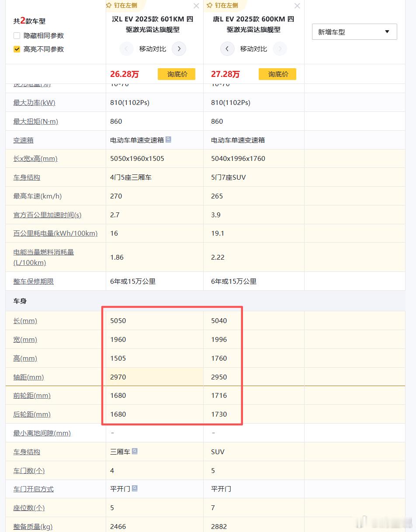Click the 最大功率(kW) parameter link
This screenshot has width=416, height=532.
pos(34,103)
